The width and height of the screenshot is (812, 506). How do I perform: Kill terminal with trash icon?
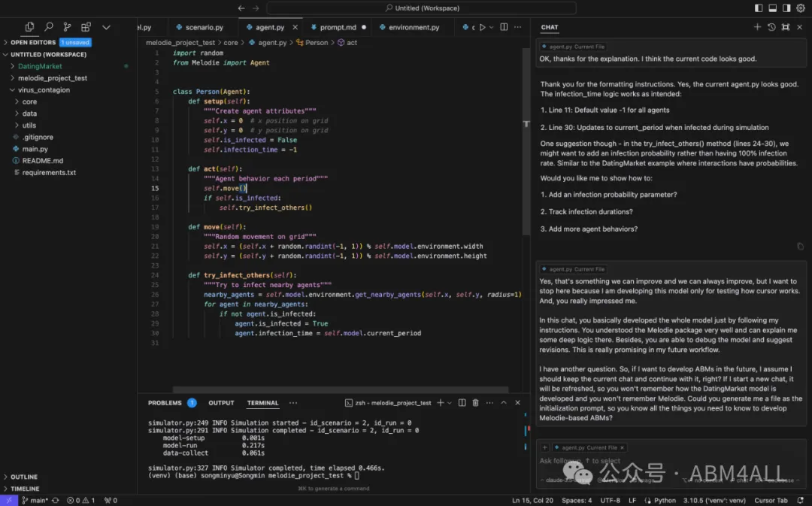pos(475,403)
